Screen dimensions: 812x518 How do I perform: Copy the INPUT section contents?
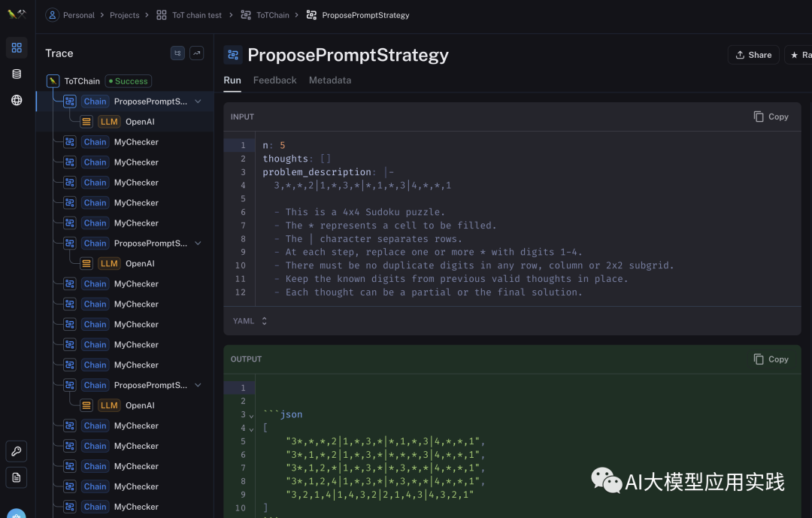click(771, 117)
